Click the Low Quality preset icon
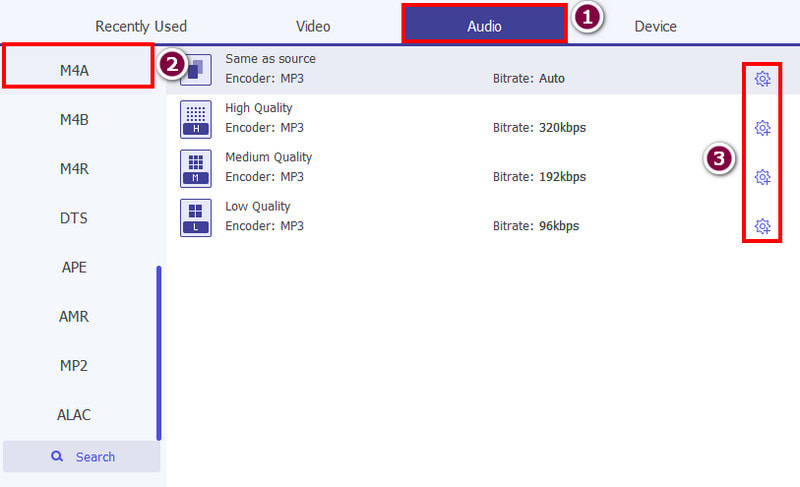Viewport: 800px width, 487px height. 195,216
